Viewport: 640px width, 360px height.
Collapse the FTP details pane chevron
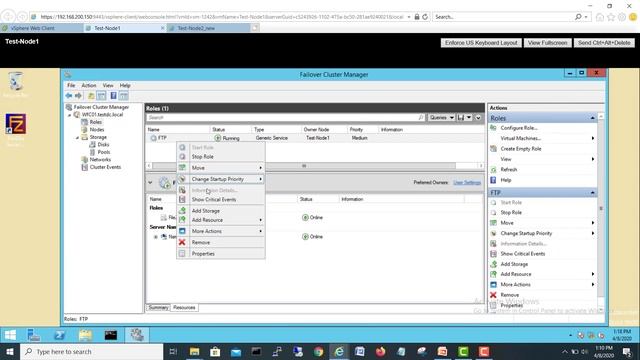(x=150, y=182)
